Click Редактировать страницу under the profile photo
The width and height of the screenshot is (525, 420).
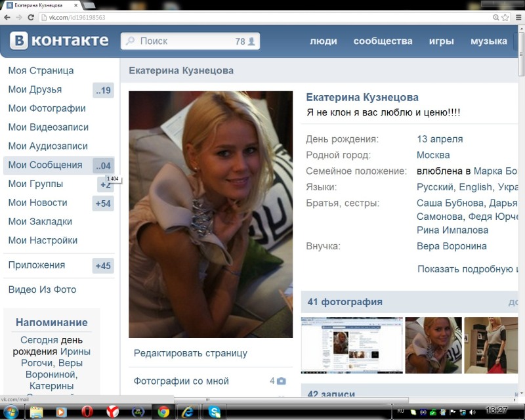click(190, 353)
